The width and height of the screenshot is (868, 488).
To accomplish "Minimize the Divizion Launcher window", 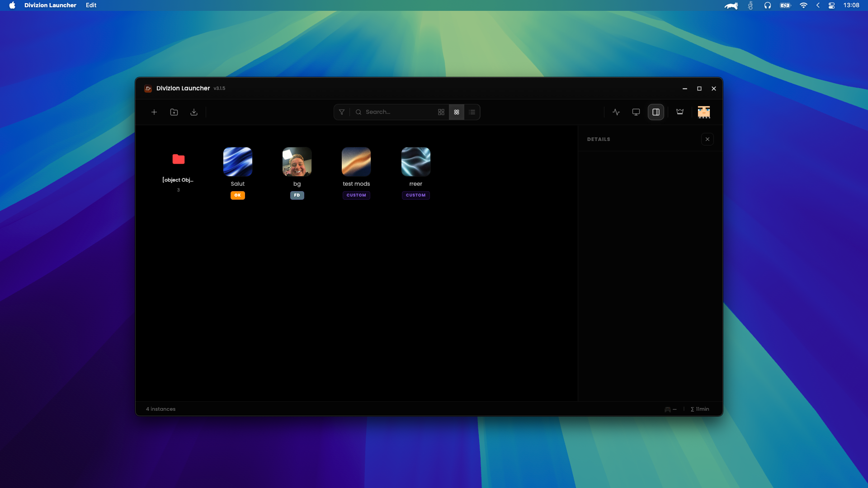I will coord(685,89).
